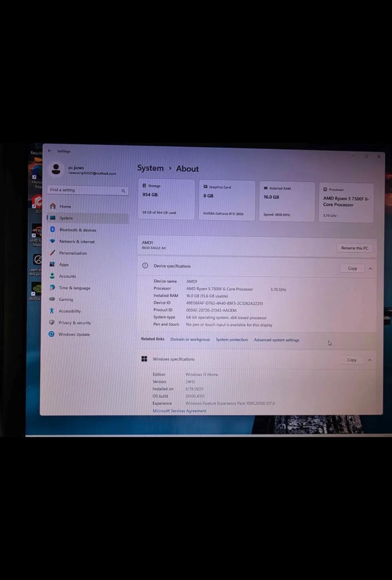Collapse the Device specifications section

(370, 268)
